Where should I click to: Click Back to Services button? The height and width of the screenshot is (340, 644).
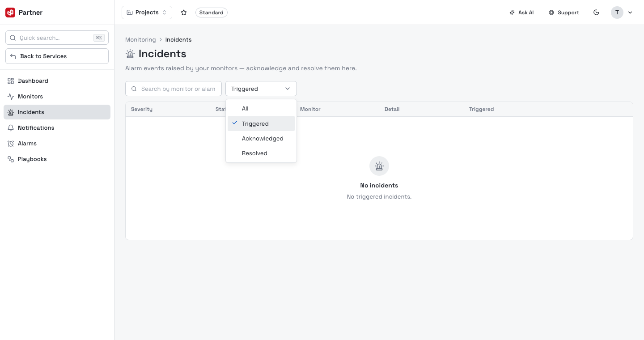(57, 56)
